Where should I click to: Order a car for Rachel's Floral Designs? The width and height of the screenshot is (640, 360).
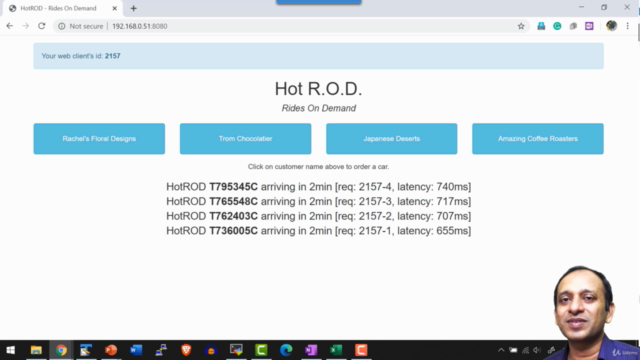(x=99, y=139)
